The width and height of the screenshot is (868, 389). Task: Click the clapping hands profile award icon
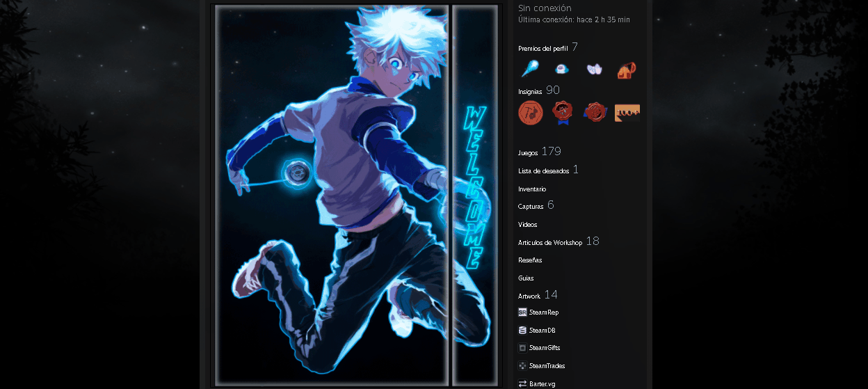point(594,69)
